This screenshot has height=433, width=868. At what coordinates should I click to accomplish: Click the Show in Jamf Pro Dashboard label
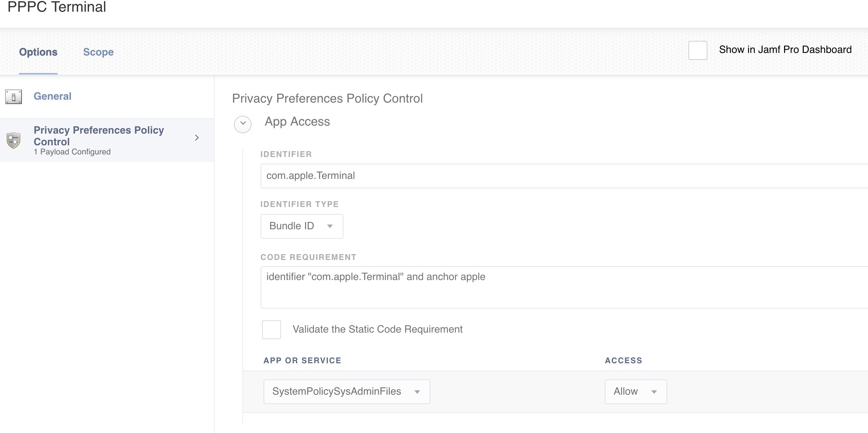(x=785, y=50)
